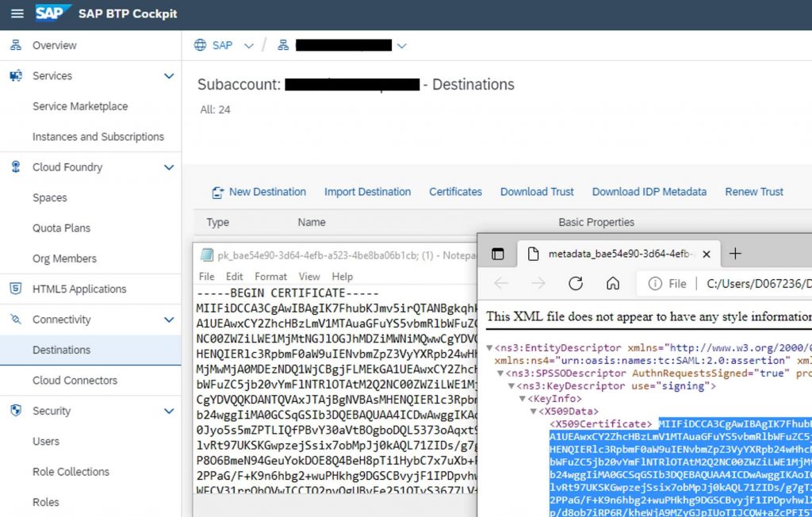This screenshot has height=517, width=812.
Task: Click Download IDP Metadata button
Action: (x=649, y=192)
